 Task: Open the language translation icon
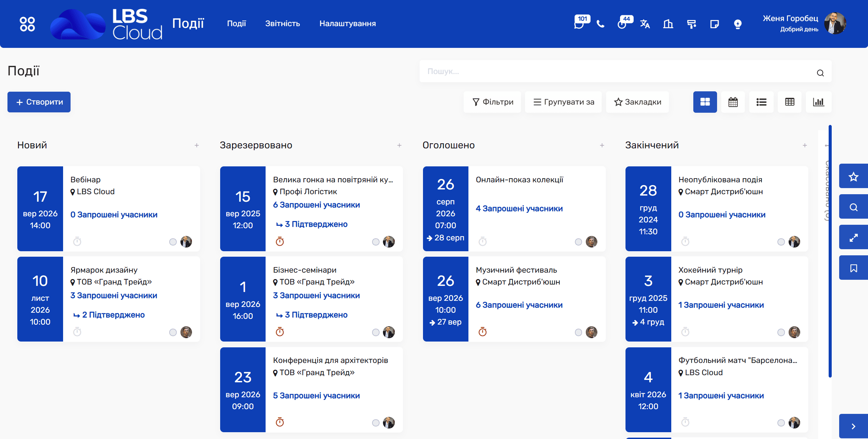pos(645,24)
